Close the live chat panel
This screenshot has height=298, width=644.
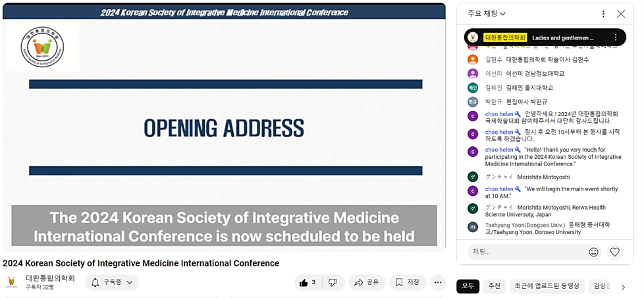(x=621, y=14)
